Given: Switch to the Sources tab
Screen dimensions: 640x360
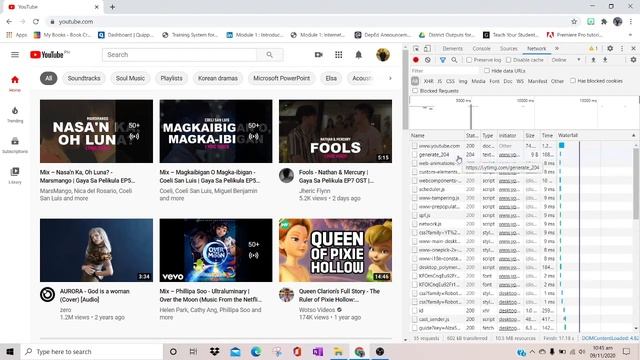Looking at the screenshot, I should pyautogui.click(x=509, y=48).
